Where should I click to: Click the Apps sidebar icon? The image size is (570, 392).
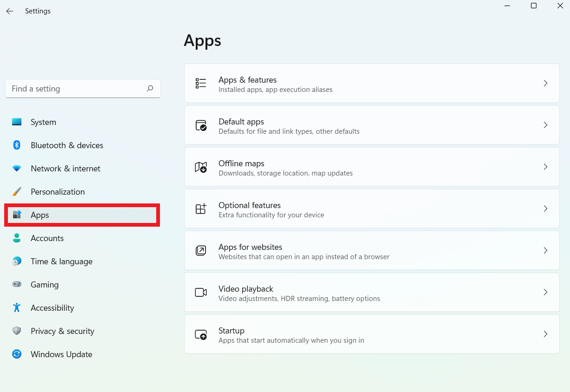(x=17, y=215)
